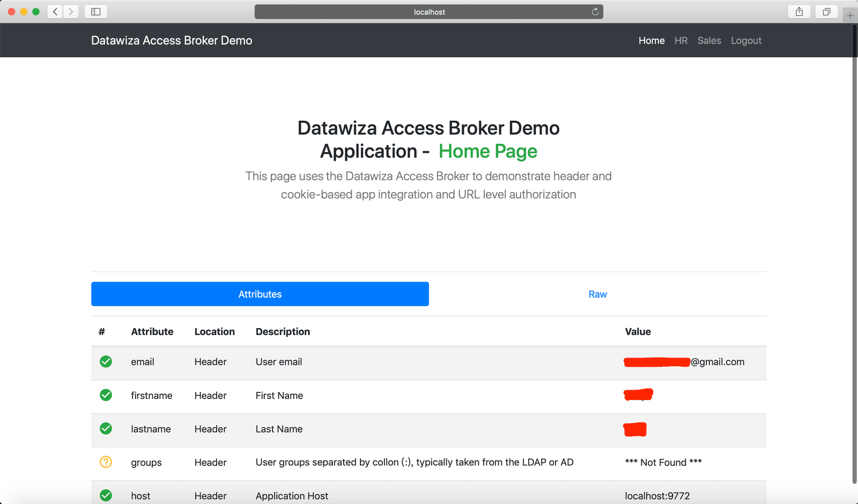Show all tabs overview icon

point(826,12)
